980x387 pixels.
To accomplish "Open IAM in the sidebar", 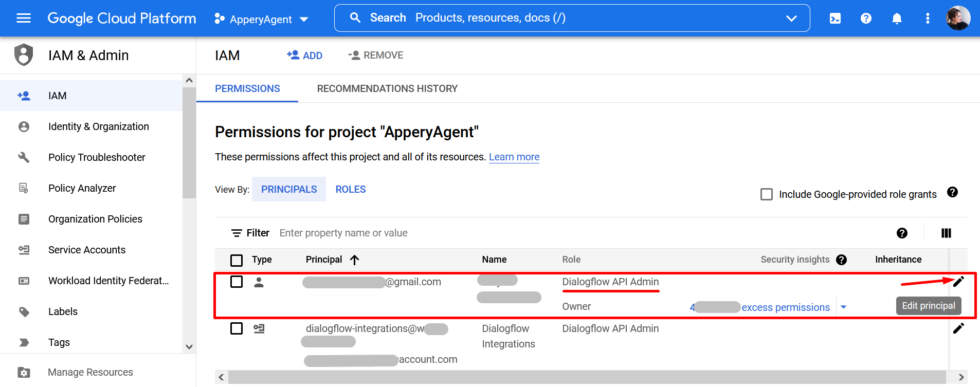I will point(91,96).
